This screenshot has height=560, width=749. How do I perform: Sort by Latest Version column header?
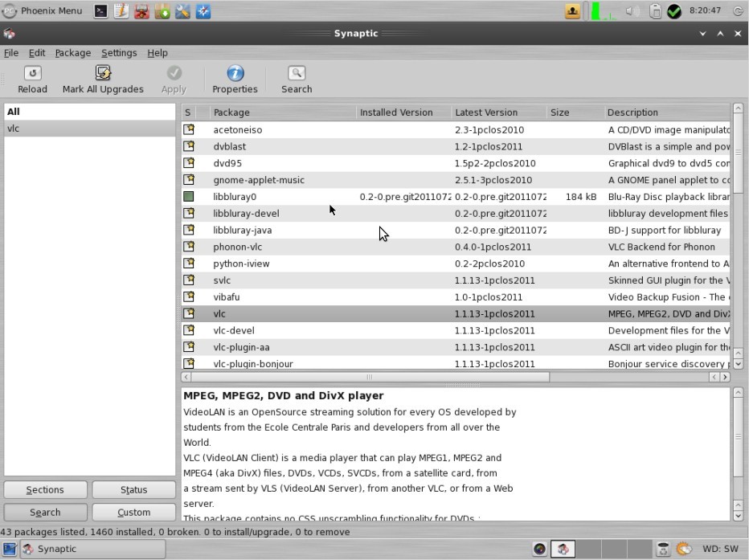coord(499,112)
